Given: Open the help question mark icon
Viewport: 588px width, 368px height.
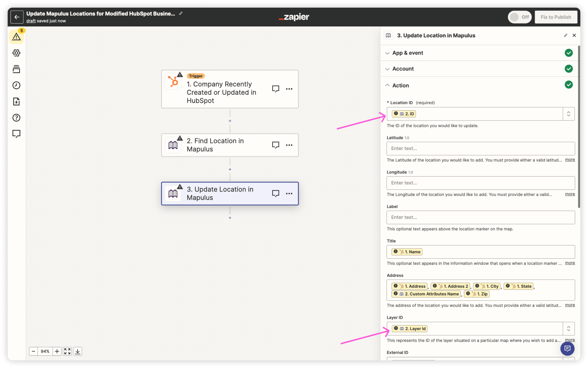Looking at the screenshot, I should (16, 118).
